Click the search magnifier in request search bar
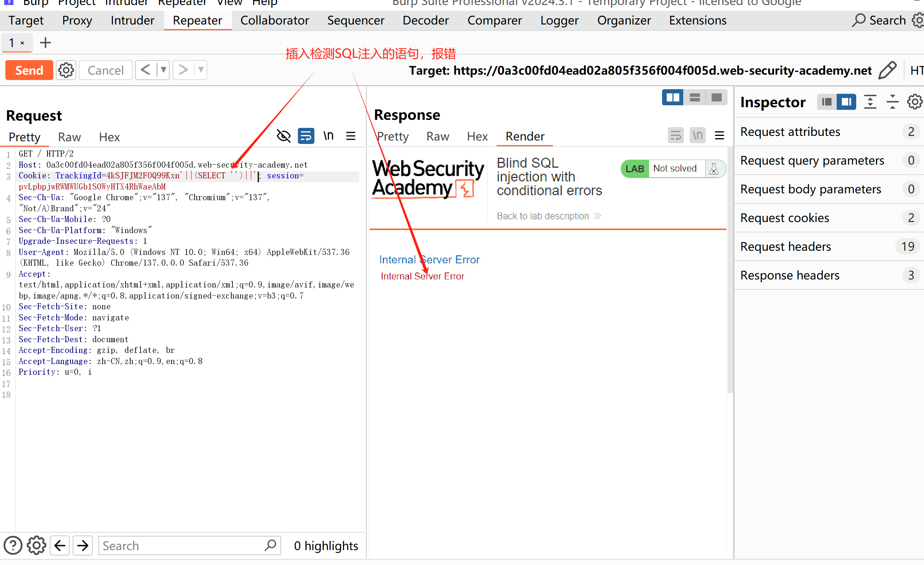The image size is (924, 565). (270, 545)
